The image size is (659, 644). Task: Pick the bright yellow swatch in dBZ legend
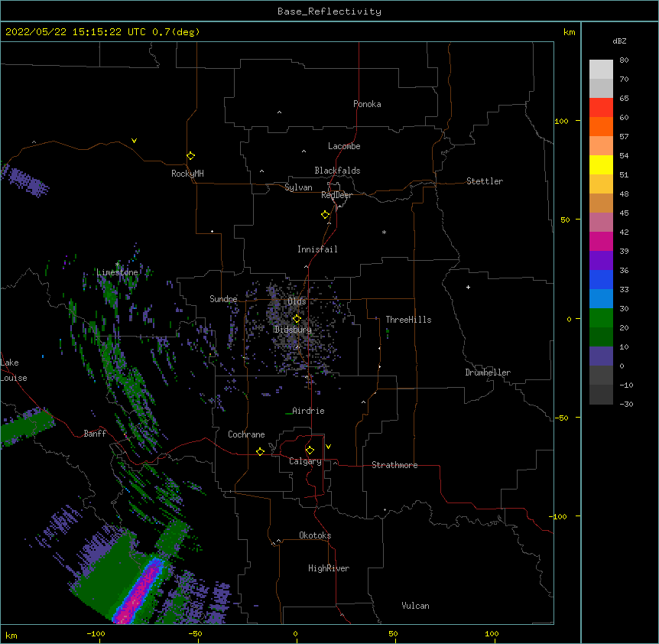(601, 164)
